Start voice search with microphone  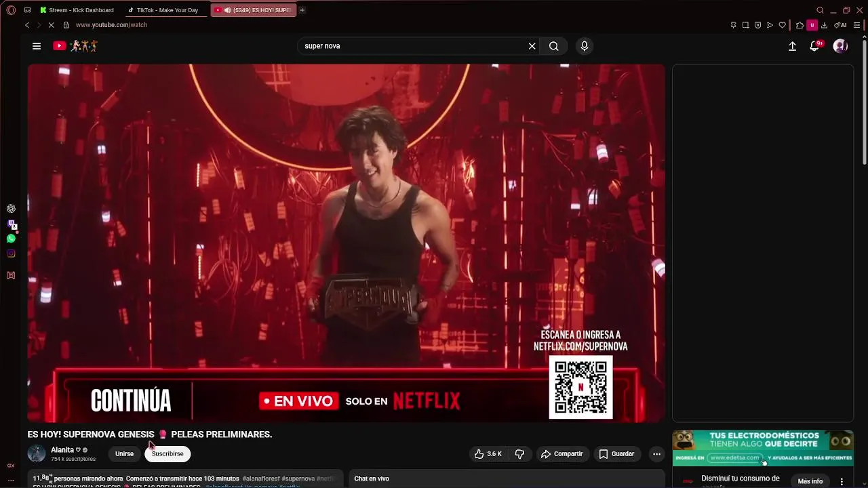[585, 46]
